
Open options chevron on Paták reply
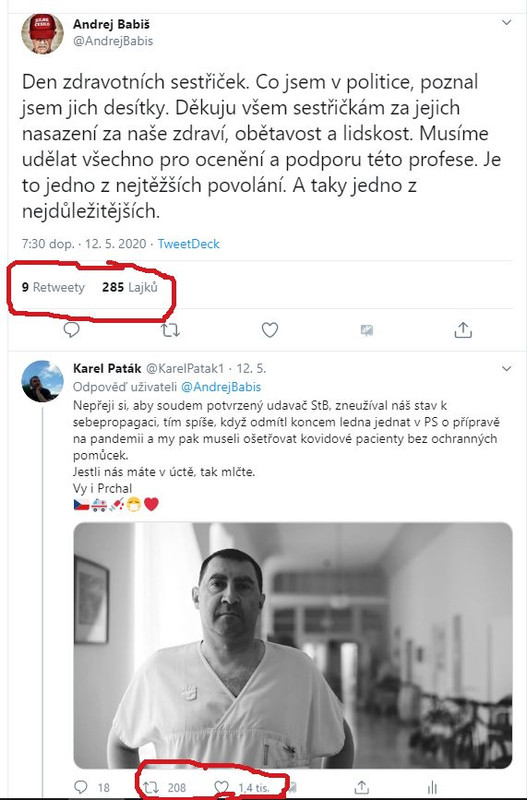pos(506,368)
